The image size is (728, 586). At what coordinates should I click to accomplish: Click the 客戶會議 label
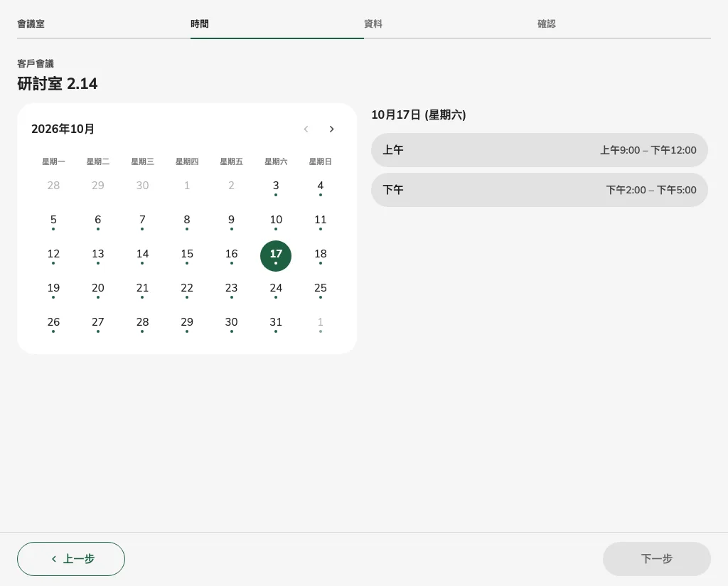36,63
